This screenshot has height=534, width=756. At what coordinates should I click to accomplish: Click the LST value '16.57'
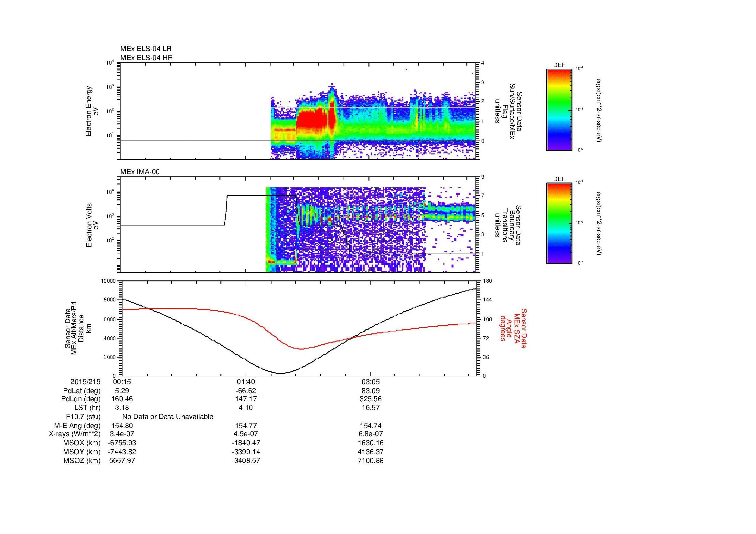click(x=371, y=408)
